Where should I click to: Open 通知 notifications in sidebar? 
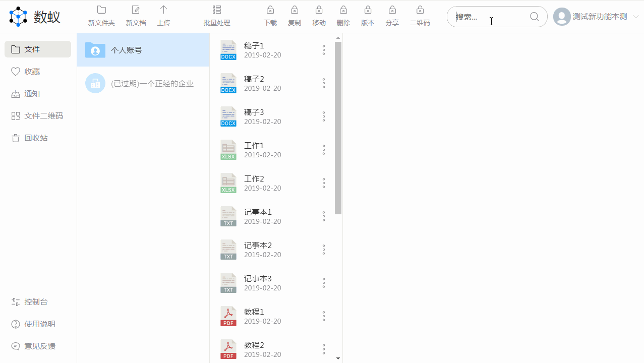tap(38, 93)
